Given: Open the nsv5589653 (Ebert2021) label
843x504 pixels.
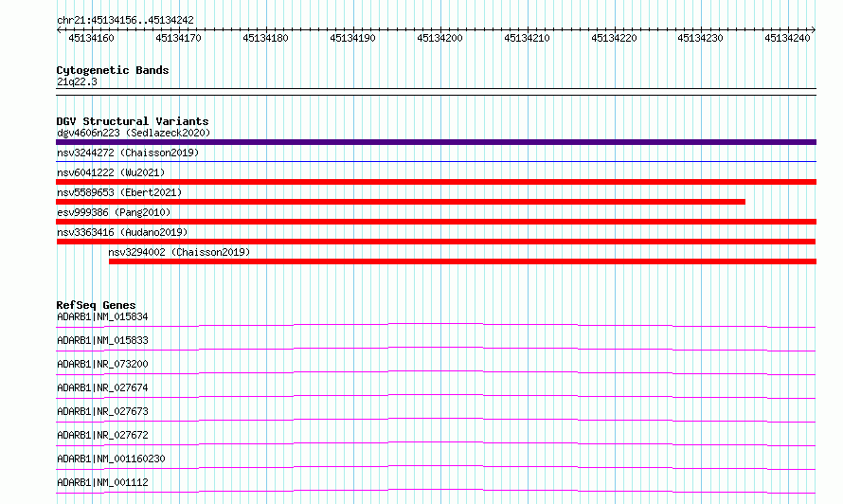Looking at the screenshot, I should (119, 192).
